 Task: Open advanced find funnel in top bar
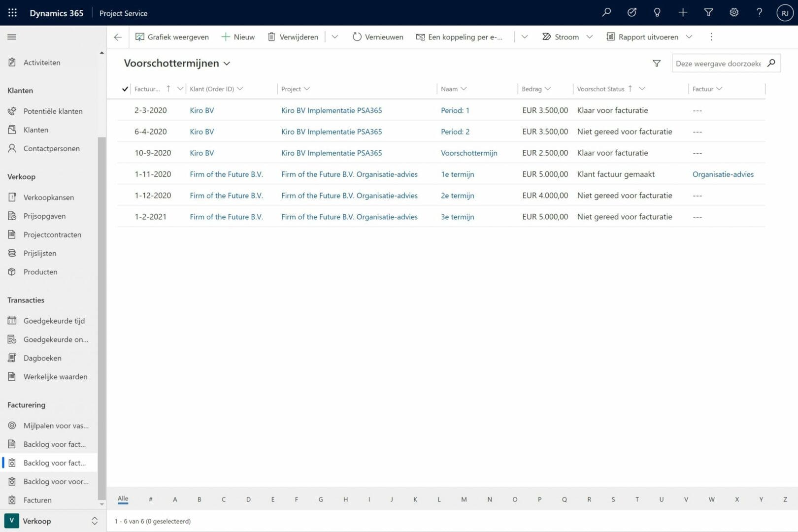click(x=708, y=12)
